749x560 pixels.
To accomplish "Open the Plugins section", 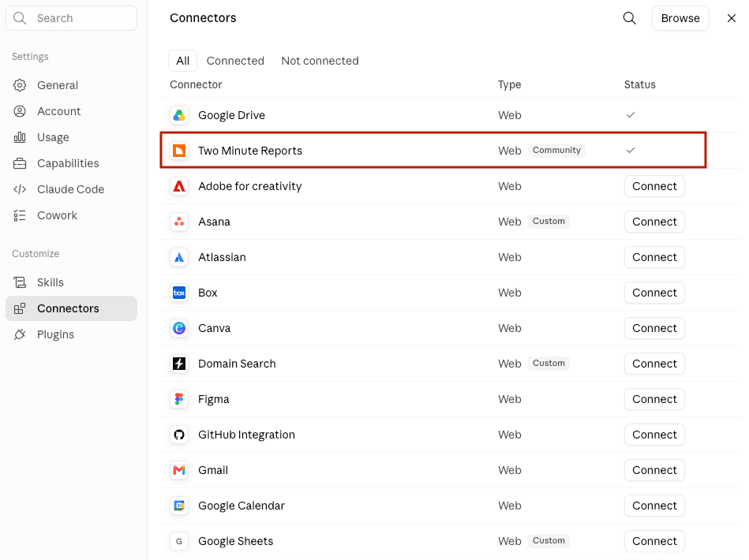I will click(x=72, y=334).
